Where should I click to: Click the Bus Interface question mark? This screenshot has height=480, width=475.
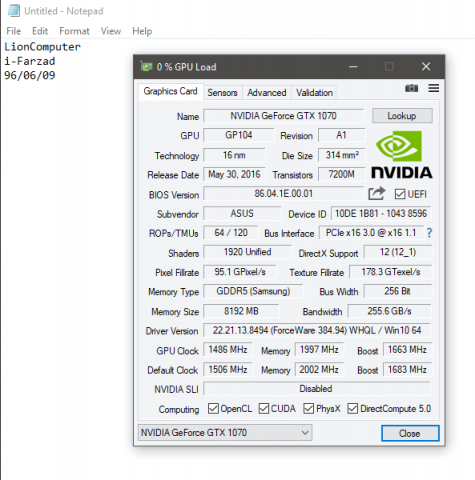(x=429, y=233)
